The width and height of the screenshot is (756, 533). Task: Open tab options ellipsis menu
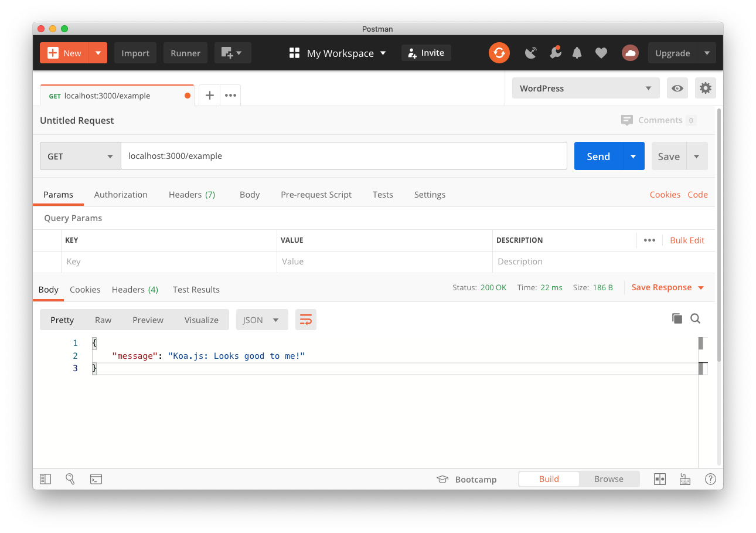[230, 95]
